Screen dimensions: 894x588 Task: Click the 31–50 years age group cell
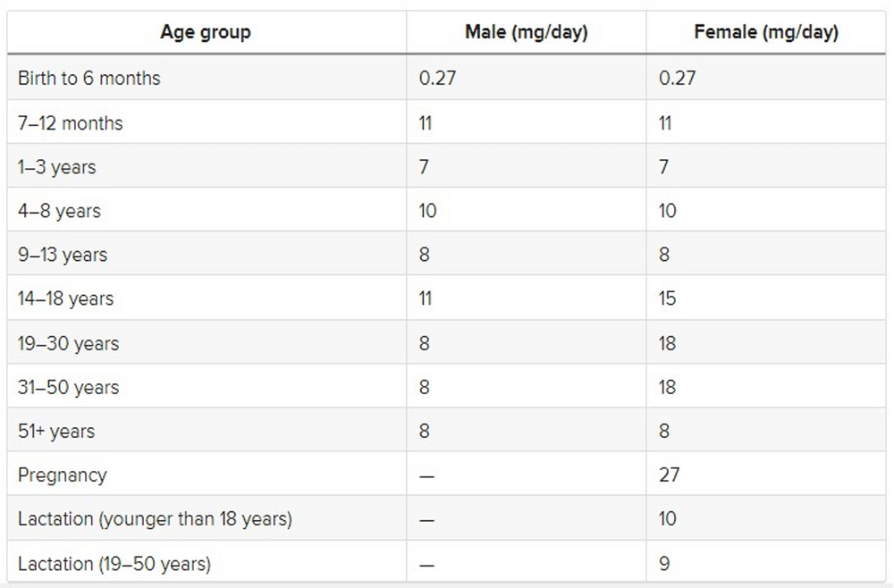68,387
